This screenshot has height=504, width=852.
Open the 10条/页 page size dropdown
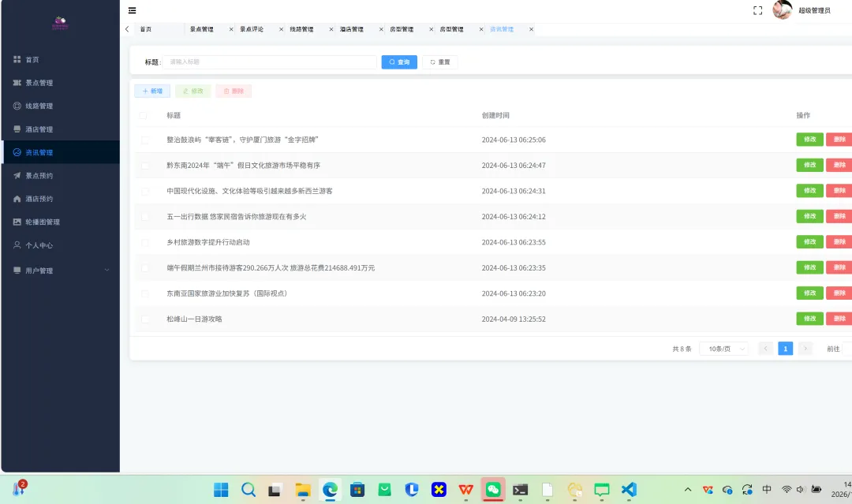pos(723,349)
